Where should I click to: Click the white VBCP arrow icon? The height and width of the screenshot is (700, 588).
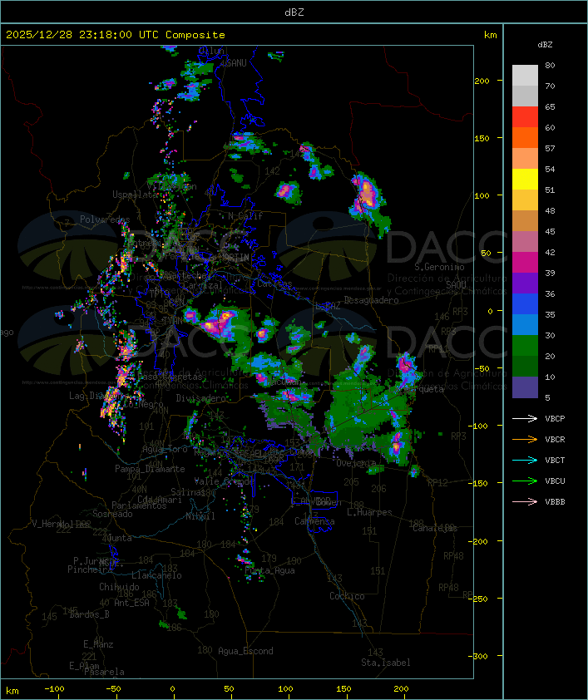(525, 418)
